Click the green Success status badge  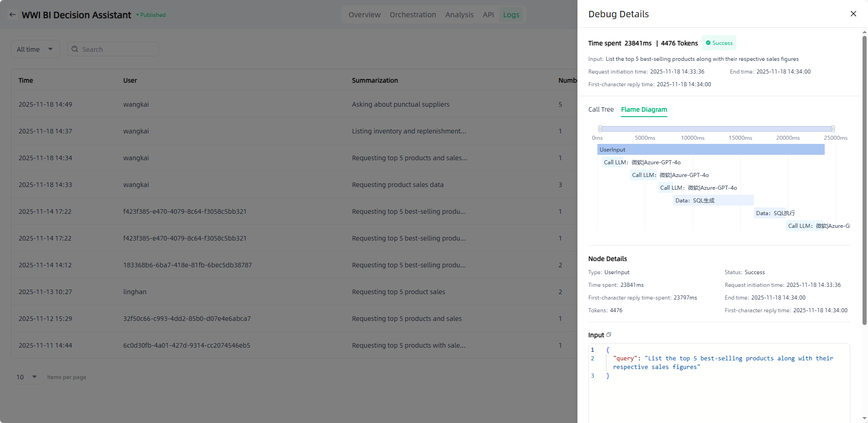(719, 43)
